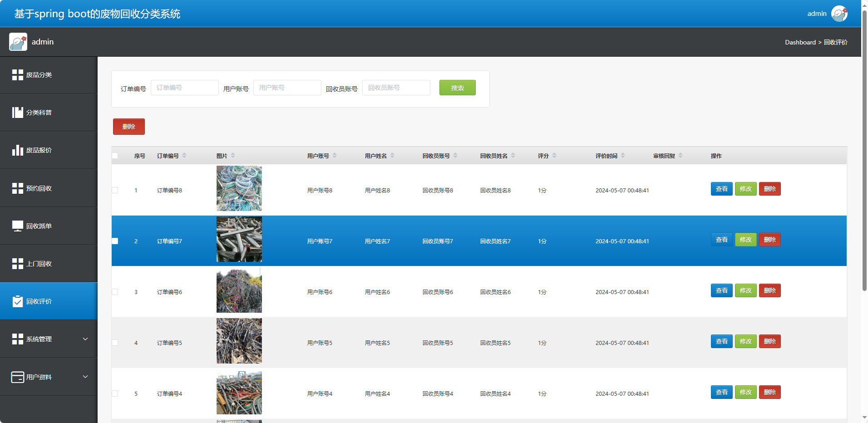Open the 上门回收 menu item
This screenshot has height=423, width=868.
click(x=49, y=264)
